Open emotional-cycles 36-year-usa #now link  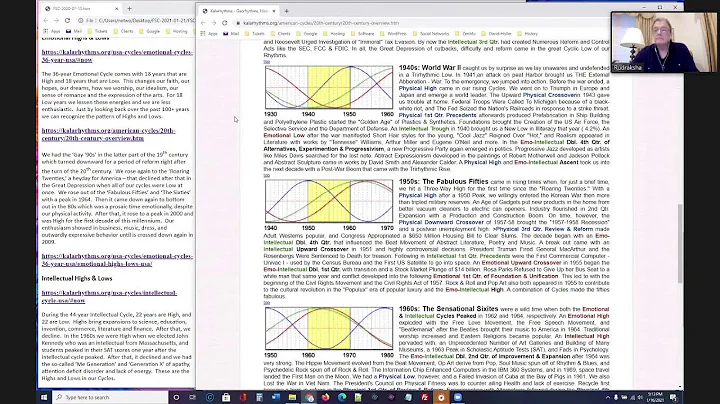click(x=117, y=56)
